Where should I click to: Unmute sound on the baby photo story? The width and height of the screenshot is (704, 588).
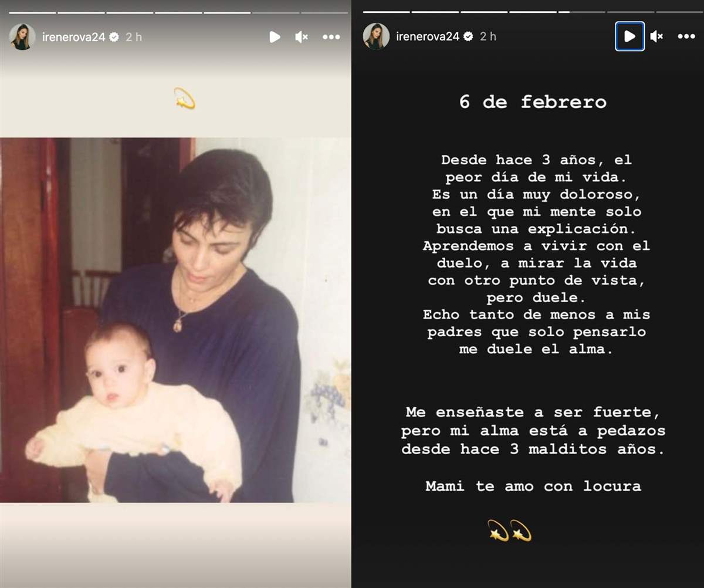click(302, 37)
